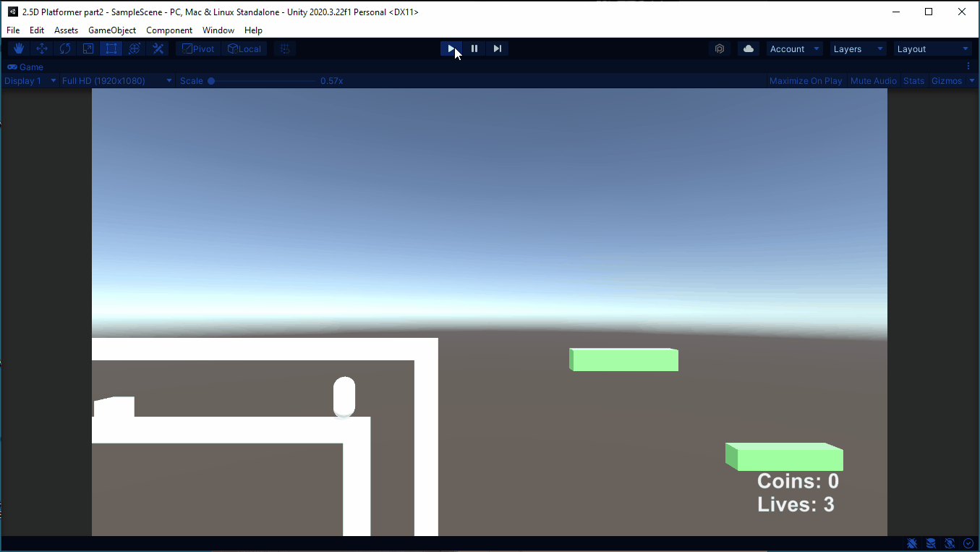
Task: Click the checkmark activity status icon
Action: point(968,543)
